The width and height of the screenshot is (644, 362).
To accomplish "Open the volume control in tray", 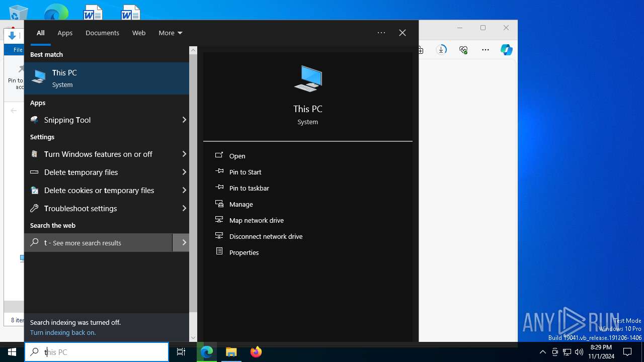I will [579, 352].
